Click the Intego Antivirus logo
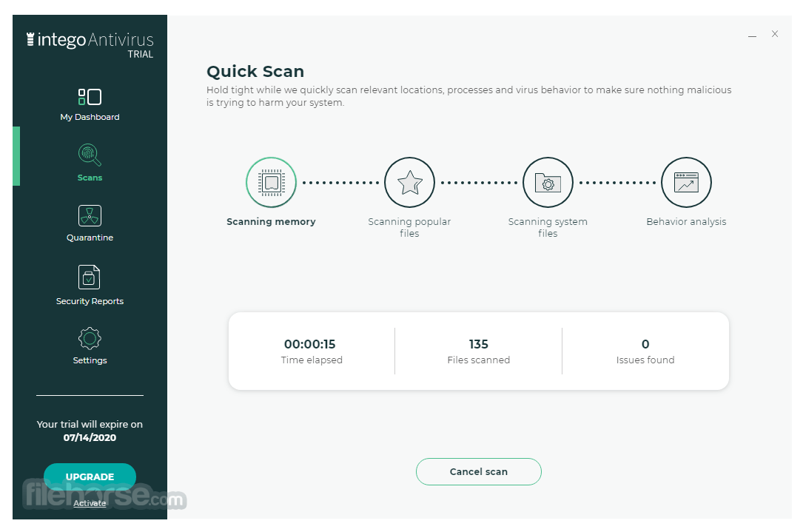The width and height of the screenshot is (803, 532). click(90, 44)
